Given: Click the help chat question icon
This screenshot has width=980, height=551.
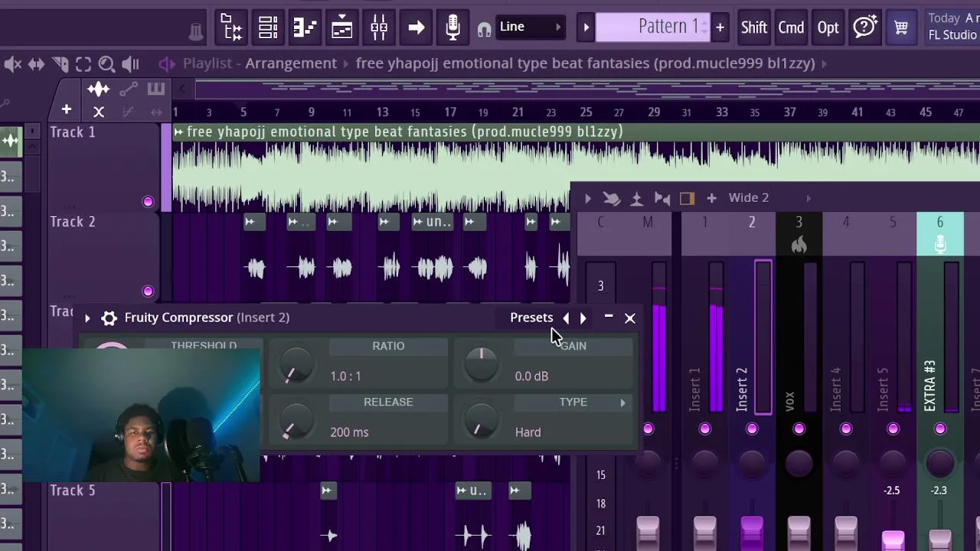Looking at the screenshot, I should pyautogui.click(x=864, y=28).
